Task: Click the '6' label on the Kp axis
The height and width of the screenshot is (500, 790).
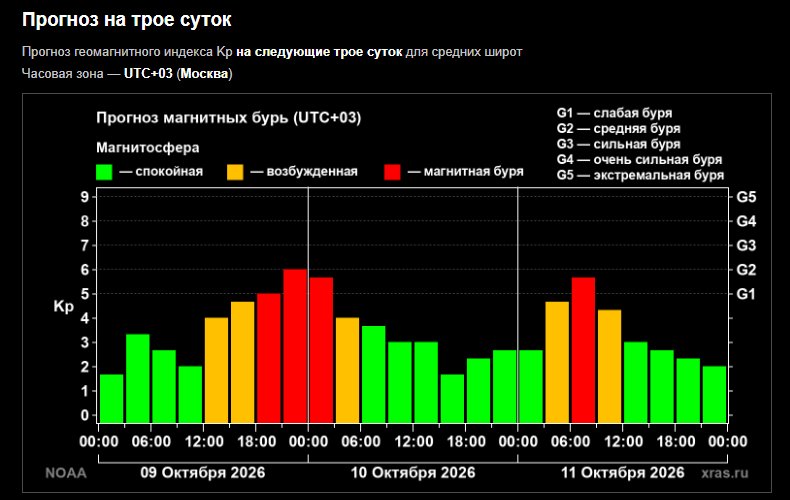Action: [x=84, y=270]
